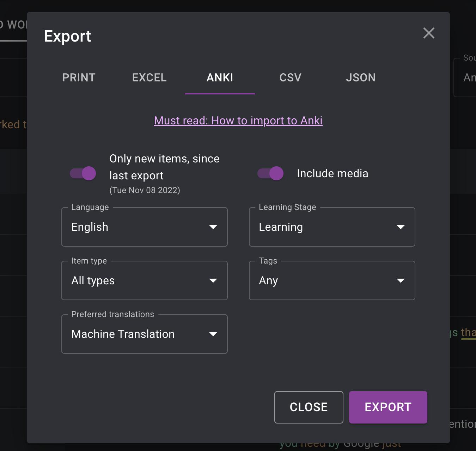The width and height of the screenshot is (476, 451).
Task: Select the ANKI export tab
Action: [x=220, y=78]
